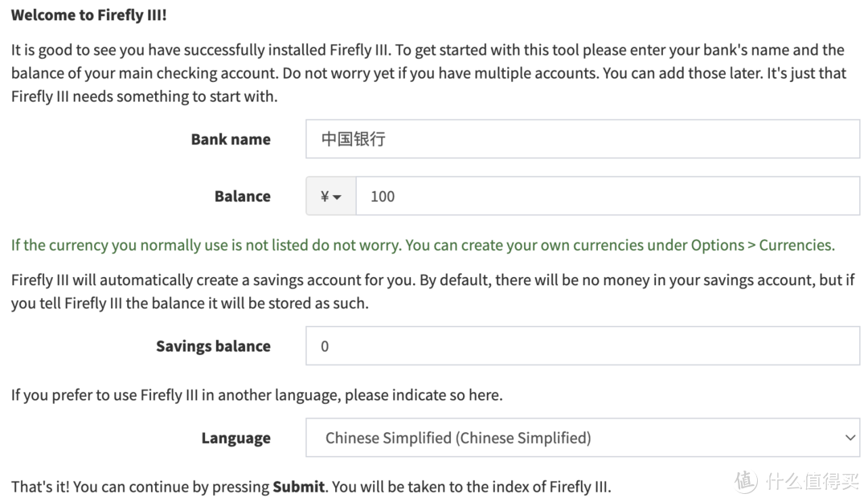Click the Savings balance input field

583,346
